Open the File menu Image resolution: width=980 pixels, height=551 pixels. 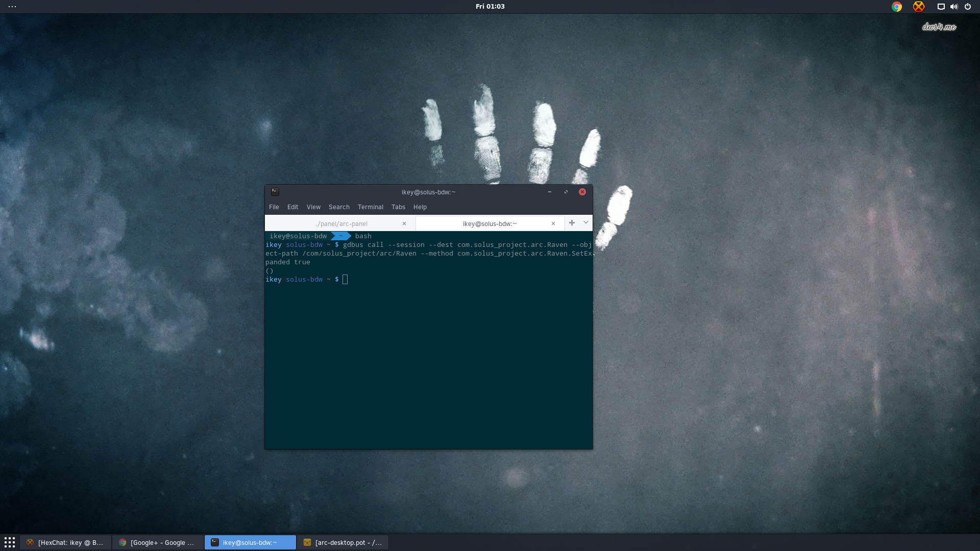pos(274,207)
